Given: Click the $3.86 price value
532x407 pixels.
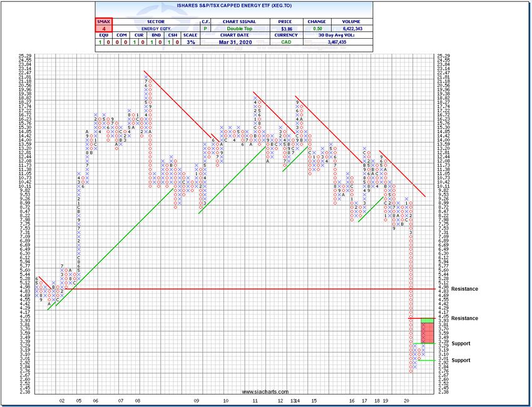Looking at the screenshot, I should (287, 29).
